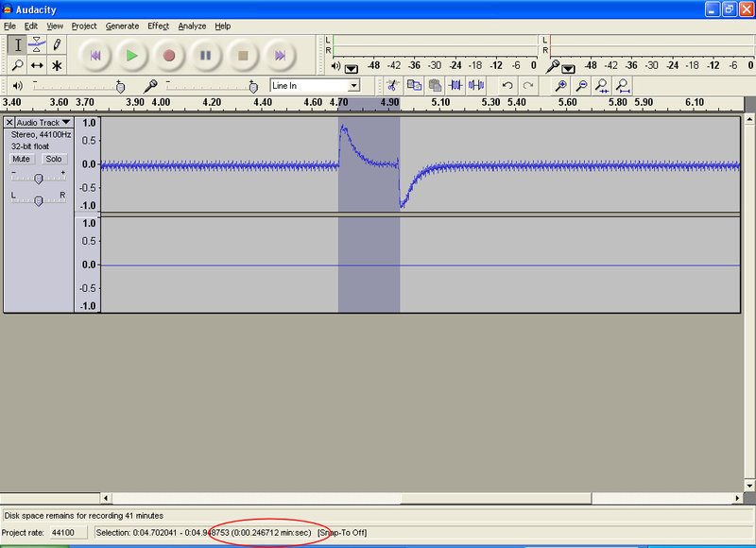
Task: Click the horizontal scrollbar left arrow
Action: (x=106, y=498)
